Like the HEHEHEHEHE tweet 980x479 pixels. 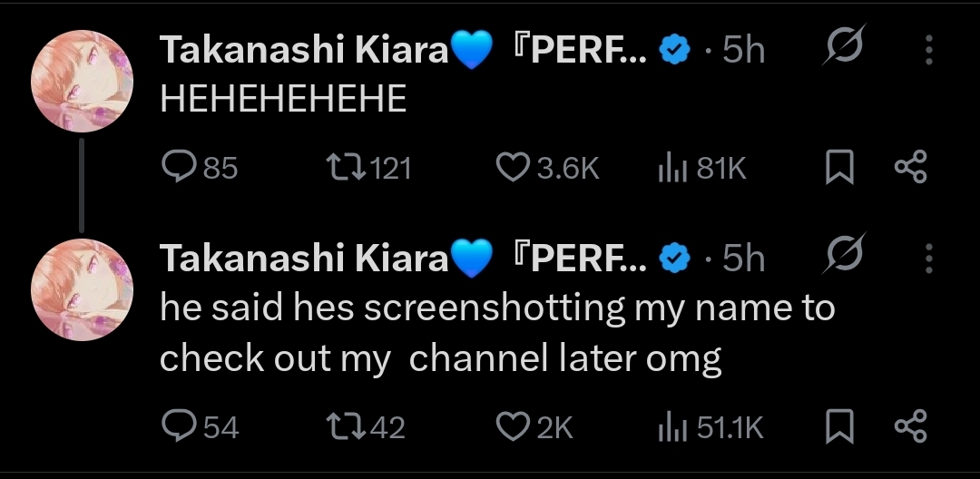point(514,167)
